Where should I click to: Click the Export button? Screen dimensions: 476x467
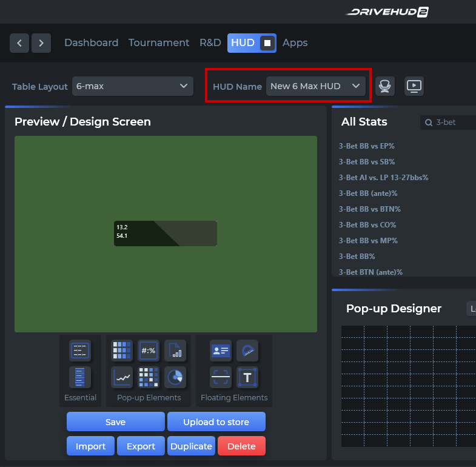141,446
